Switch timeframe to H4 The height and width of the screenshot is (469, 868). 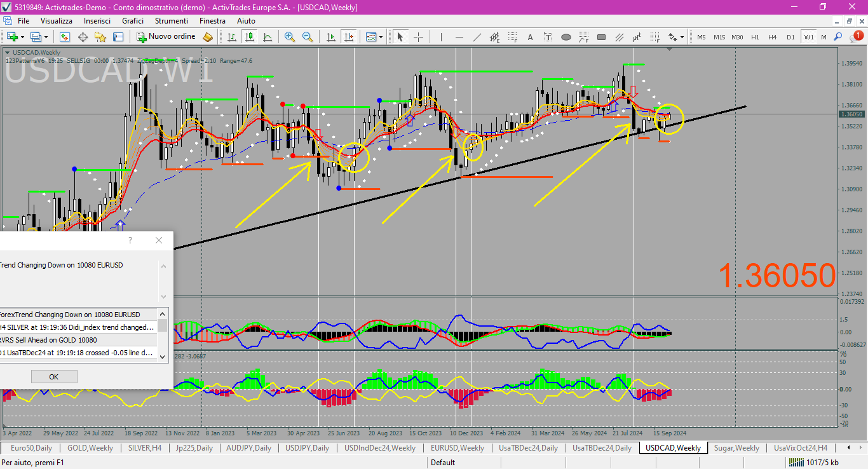click(x=773, y=37)
